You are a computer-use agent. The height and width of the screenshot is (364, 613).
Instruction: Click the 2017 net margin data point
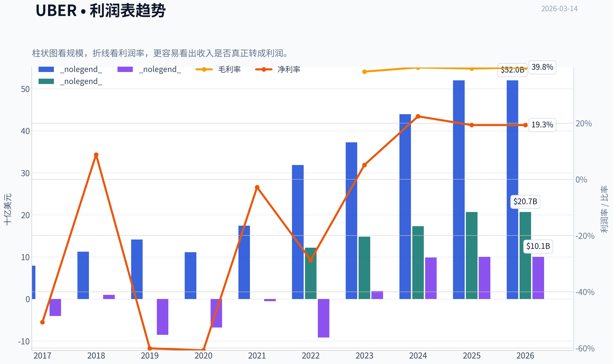pyautogui.click(x=43, y=322)
